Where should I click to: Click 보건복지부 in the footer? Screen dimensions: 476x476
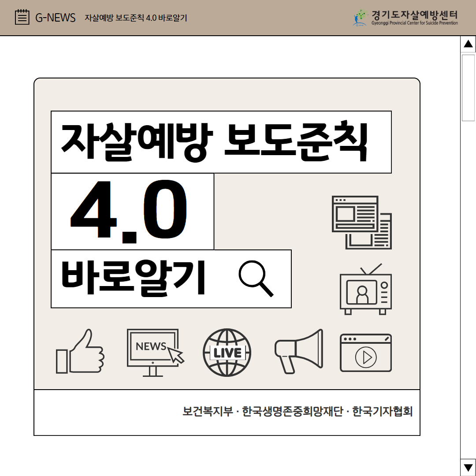click(x=208, y=411)
